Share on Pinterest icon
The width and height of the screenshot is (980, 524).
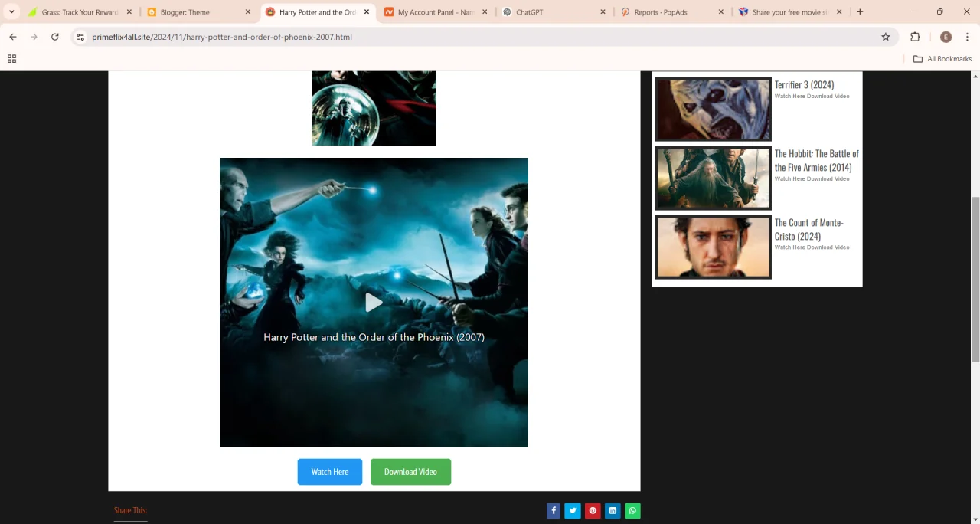click(593, 511)
